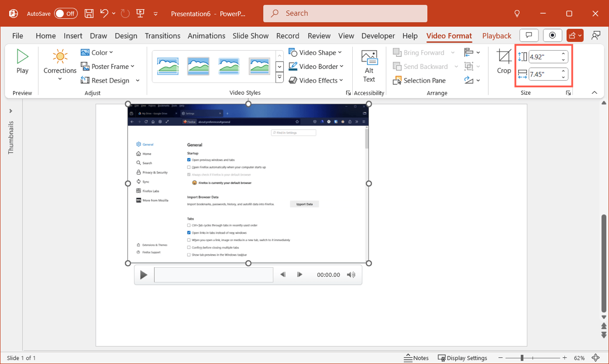Play the video preview from ribbon
609x364 pixels.
coord(22,61)
